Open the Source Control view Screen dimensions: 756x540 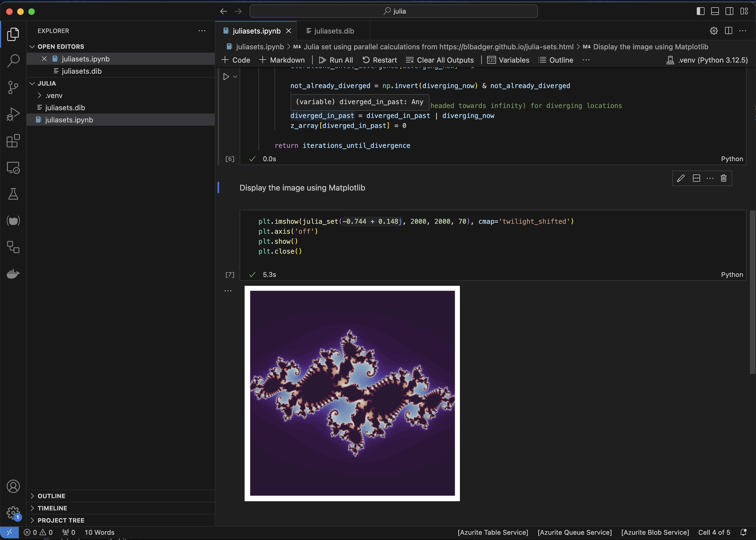point(13,87)
